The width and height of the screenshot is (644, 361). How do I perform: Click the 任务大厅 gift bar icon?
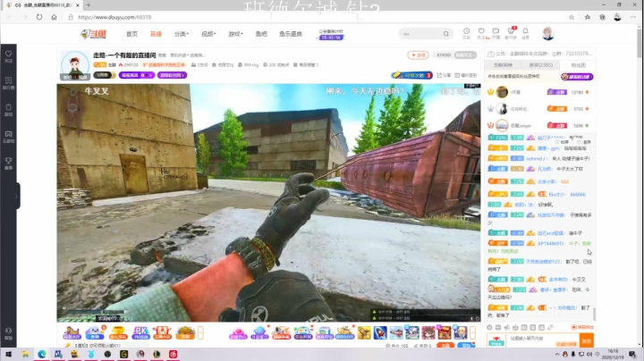pyautogui.click(x=72, y=332)
